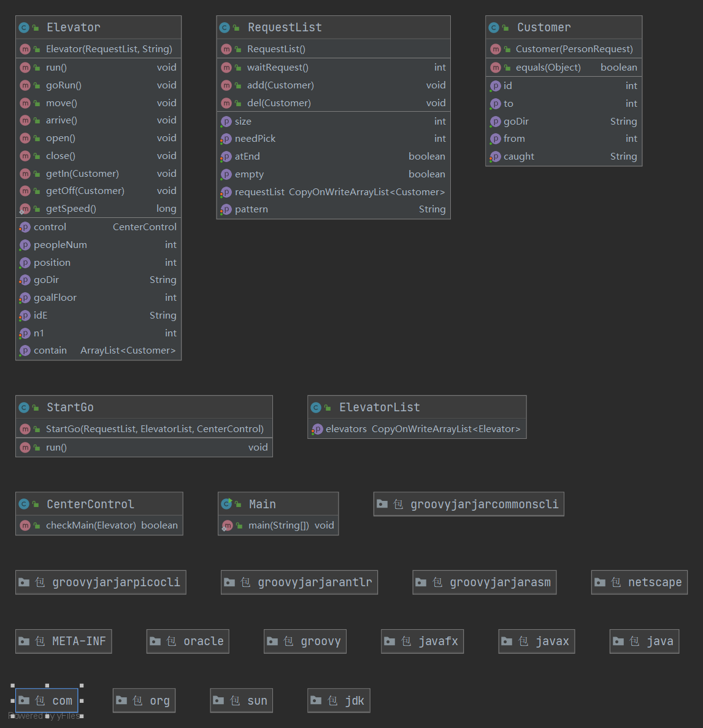This screenshot has height=728, width=703.
Task: Click the n1 int field
Action: point(98,333)
